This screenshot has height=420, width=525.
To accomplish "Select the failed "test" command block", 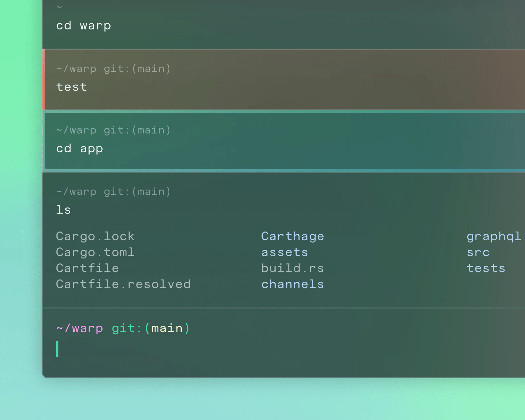I will coord(71,87).
